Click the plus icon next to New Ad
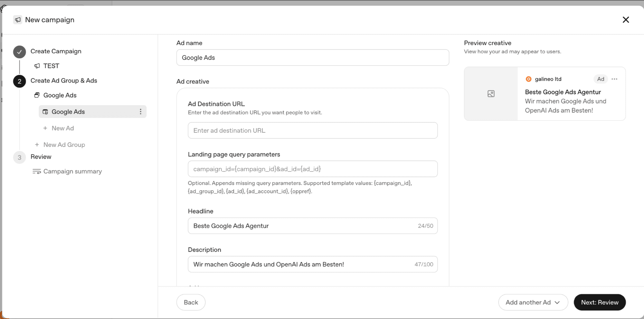Image resolution: width=644 pixels, height=319 pixels. click(x=45, y=128)
